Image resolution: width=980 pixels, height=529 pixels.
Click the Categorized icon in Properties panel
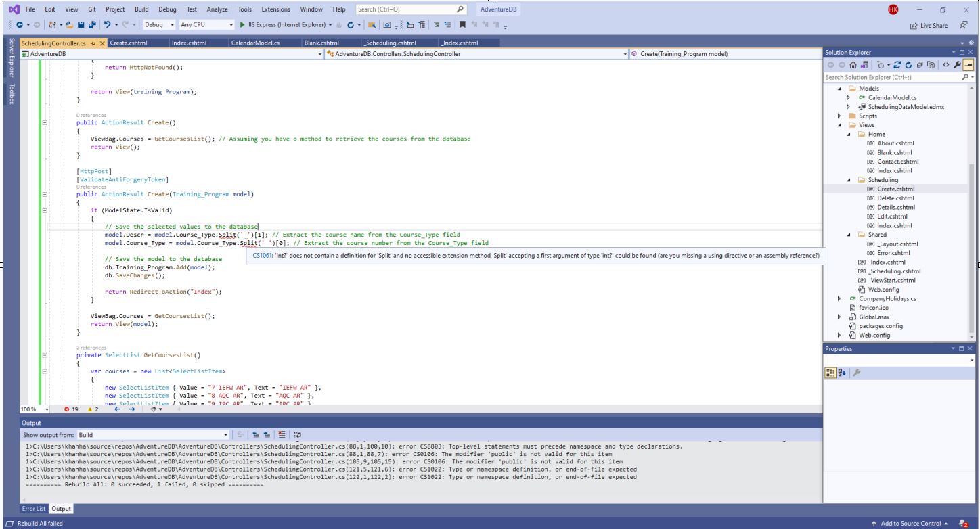830,373
